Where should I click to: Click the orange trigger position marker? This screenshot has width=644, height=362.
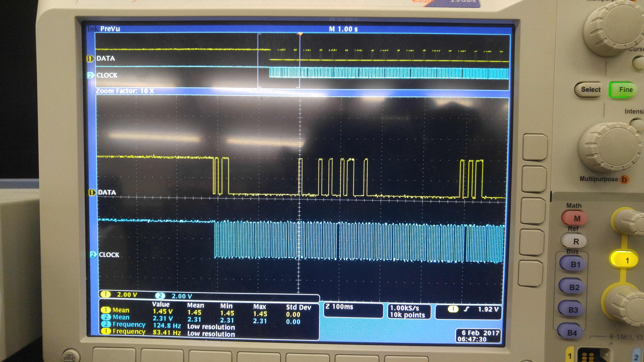300,34
